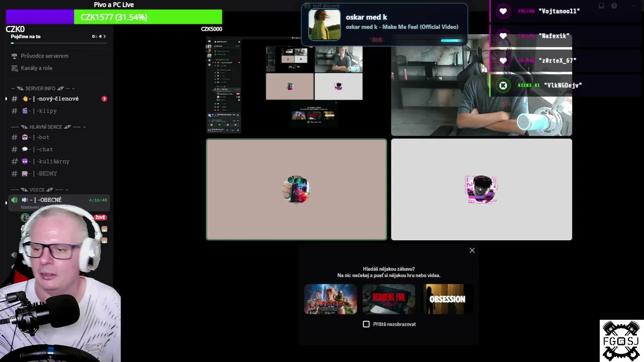Click the Pojďme na to progress bar
This screenshot has height=362, width=644.
coord(59,43)
